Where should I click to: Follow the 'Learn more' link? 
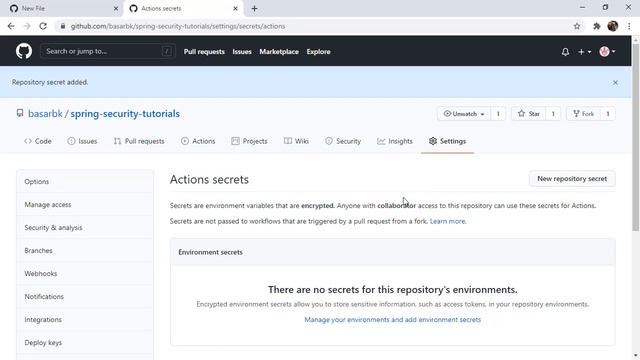pos(447,221)
